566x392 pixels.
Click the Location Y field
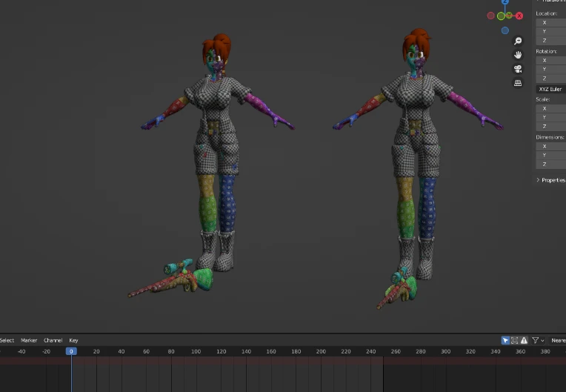(x=551, y=31)
